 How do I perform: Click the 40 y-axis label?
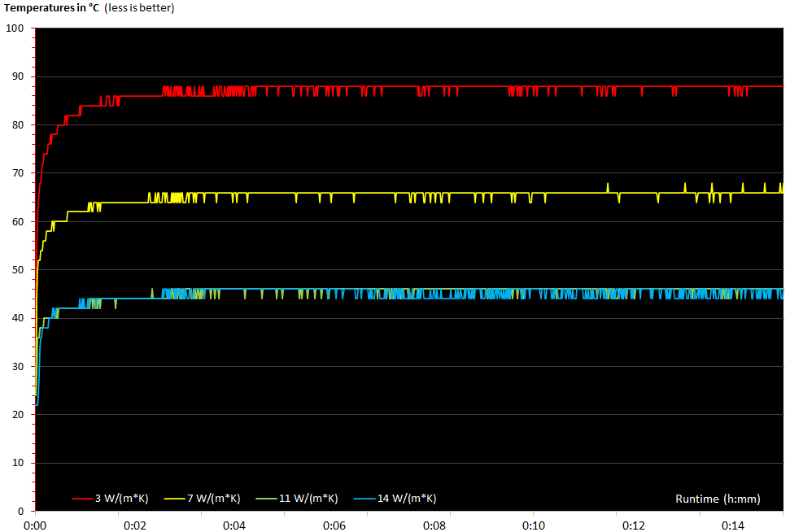click(x=17, y=318)
